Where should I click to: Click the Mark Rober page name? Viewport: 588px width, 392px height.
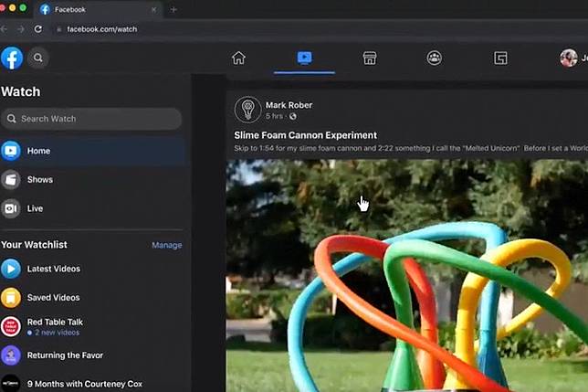point(288,105)
